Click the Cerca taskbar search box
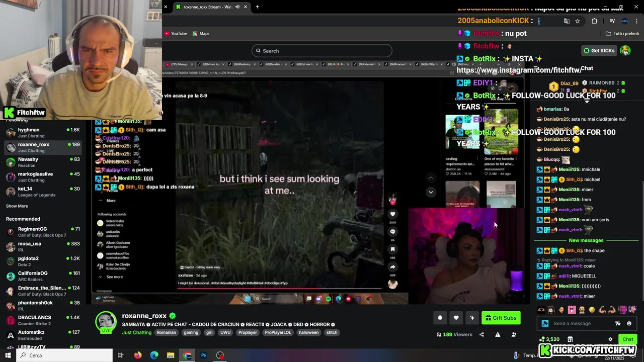Screen dimensions: 644x362 (64, 355)
